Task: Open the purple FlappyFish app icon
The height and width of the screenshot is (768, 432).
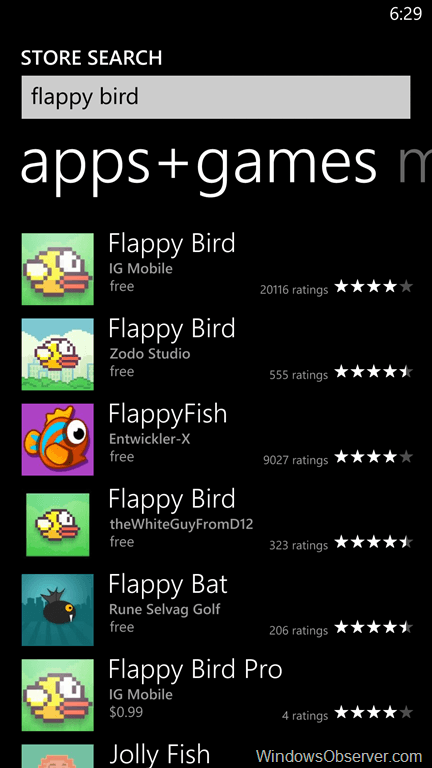Action: (x=57, y=439)
